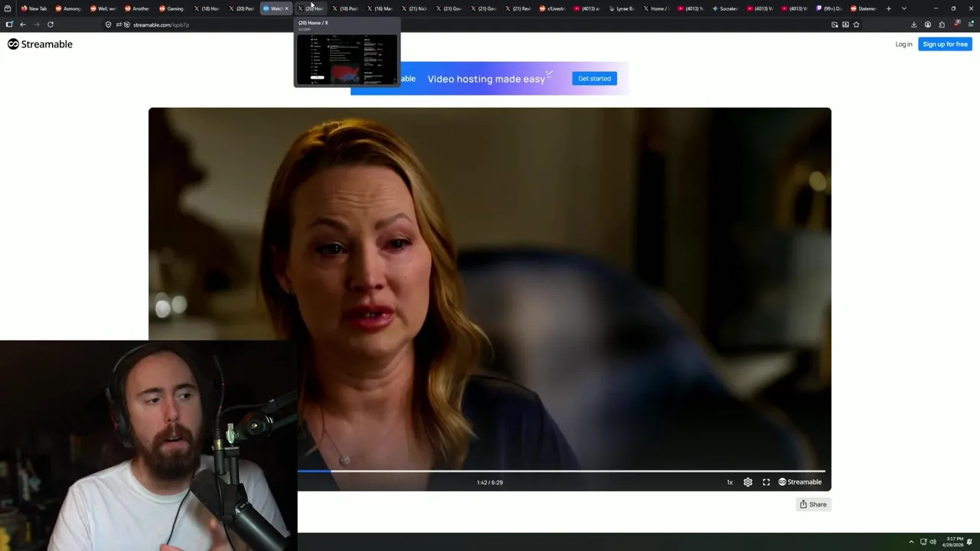Open the sidebar toggle in browser toolbar
This screenshot has width=980, height=551.
click(x=9, y=24)
